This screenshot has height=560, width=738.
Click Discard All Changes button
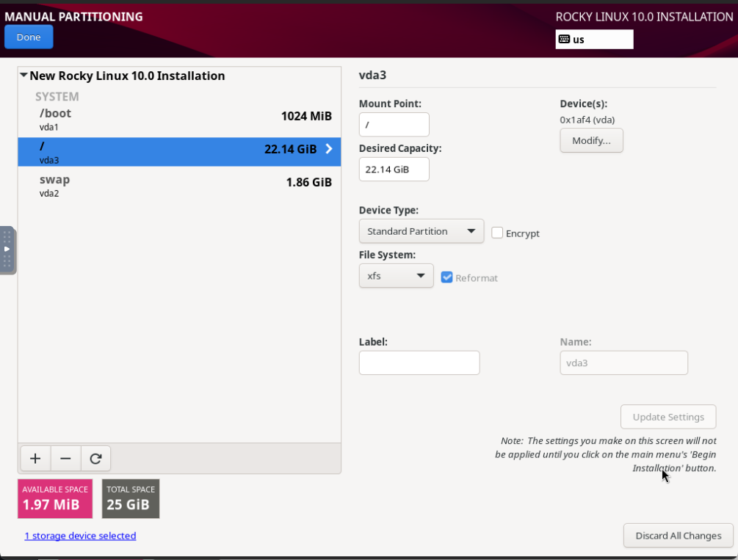point(679,536)
